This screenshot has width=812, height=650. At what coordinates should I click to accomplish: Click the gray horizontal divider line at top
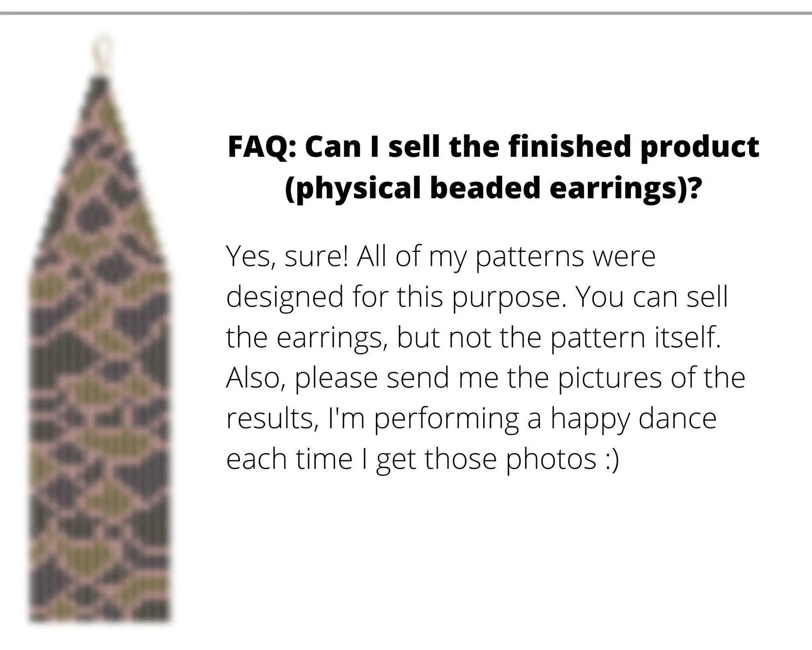406,13
